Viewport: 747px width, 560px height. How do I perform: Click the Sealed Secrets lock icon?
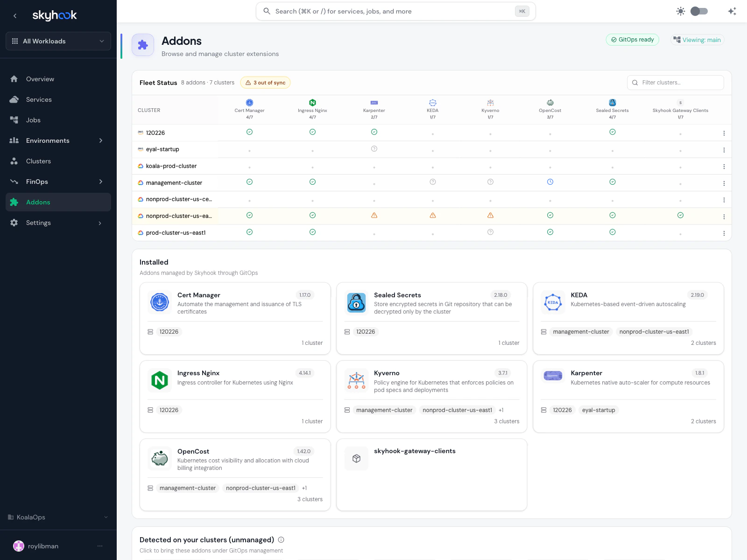coord(356,302)
